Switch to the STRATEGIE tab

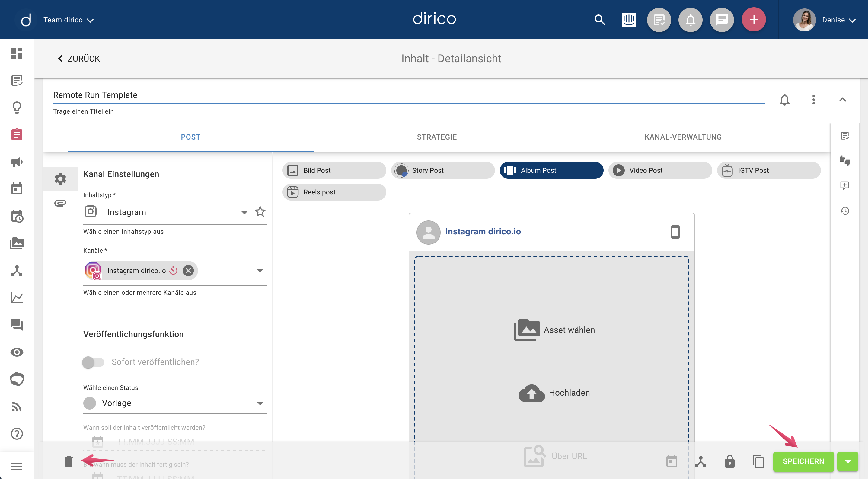437,137
